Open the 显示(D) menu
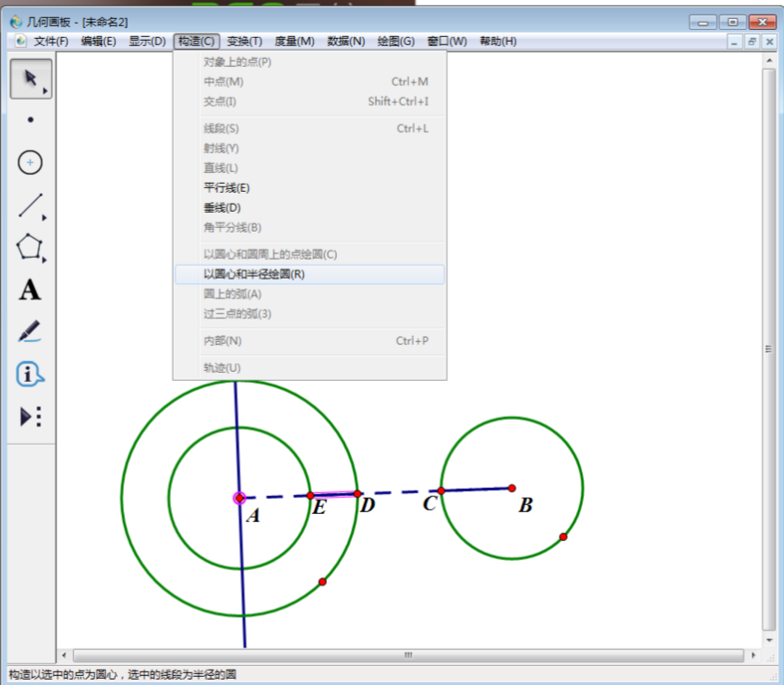This screenshot has height=685, width=784. tap(147, 41)
